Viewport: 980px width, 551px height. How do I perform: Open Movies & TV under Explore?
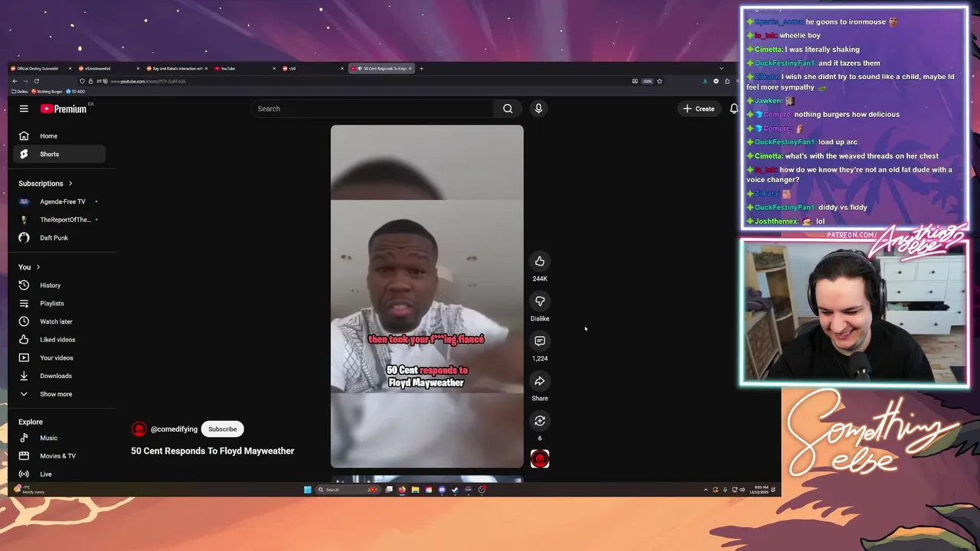pos(59,456)
